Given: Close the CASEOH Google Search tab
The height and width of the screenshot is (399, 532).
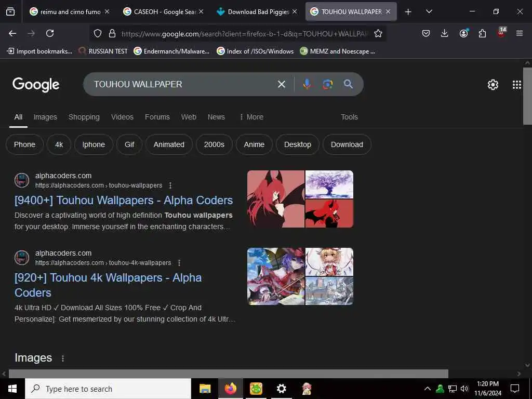Looking at the screenshot, I should [201, 11].
